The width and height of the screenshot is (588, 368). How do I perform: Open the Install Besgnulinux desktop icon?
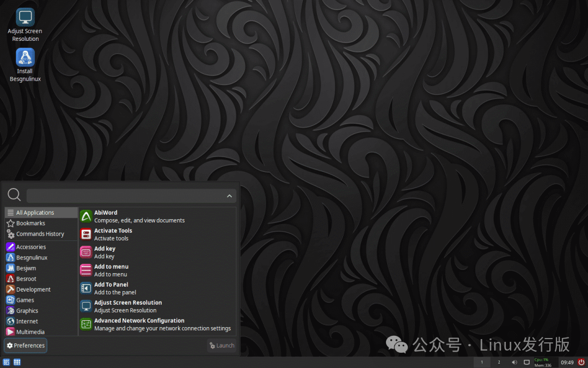click(x=24, y=56)
